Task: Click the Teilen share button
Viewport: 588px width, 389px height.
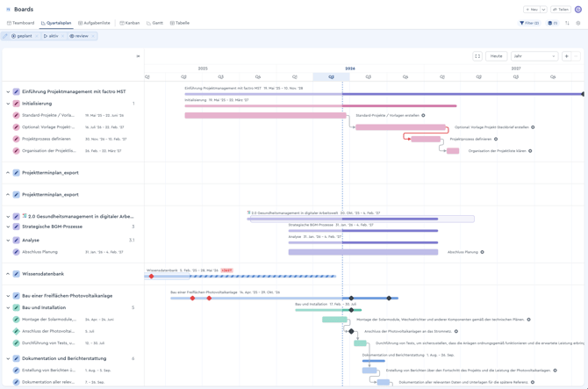Action: pyautogui.click(x=561, y=10)
